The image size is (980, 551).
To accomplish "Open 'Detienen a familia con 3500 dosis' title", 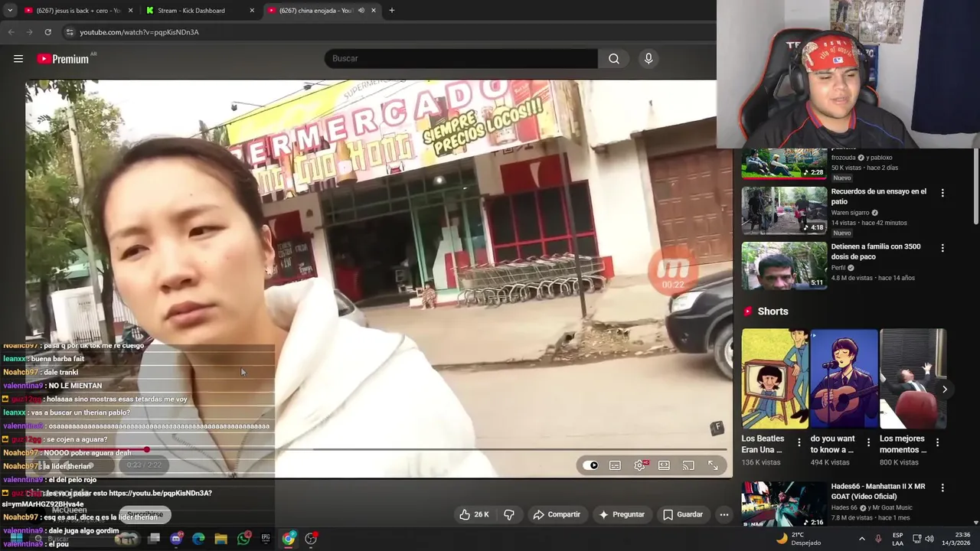I will (874, 252).
